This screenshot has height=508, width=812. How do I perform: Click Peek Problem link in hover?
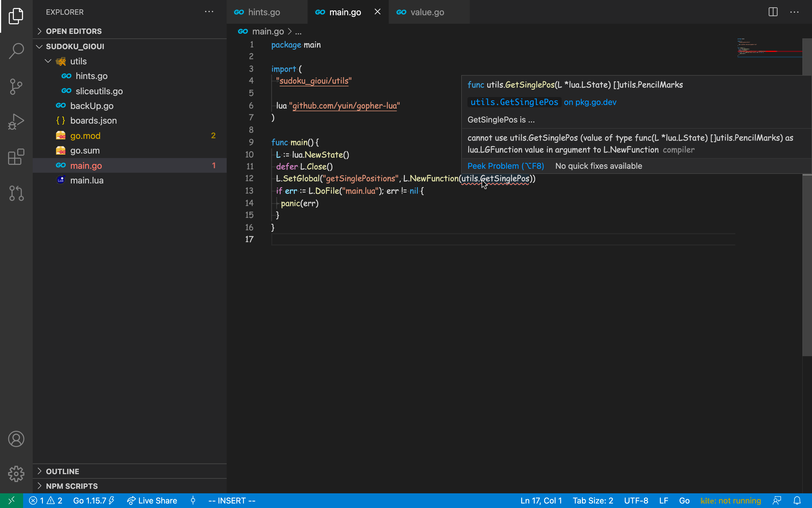click(x=506, y=166)
